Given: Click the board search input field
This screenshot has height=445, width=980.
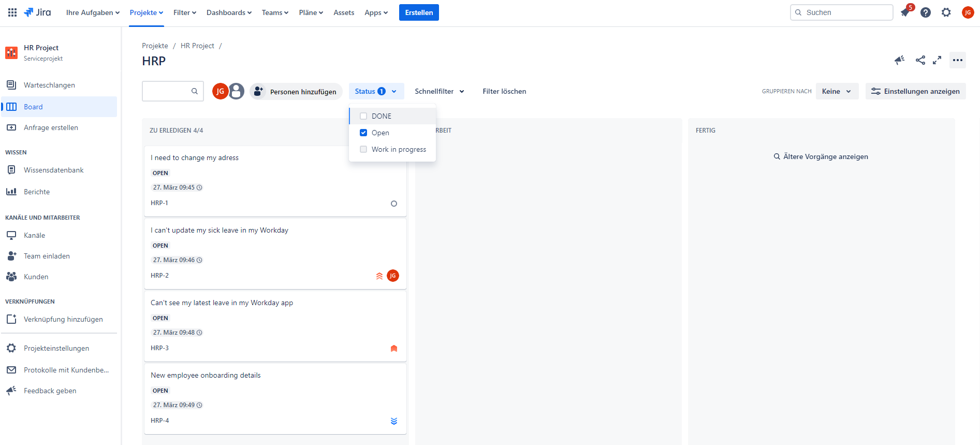Looking at the screenshot, I should tap(167, 91).
